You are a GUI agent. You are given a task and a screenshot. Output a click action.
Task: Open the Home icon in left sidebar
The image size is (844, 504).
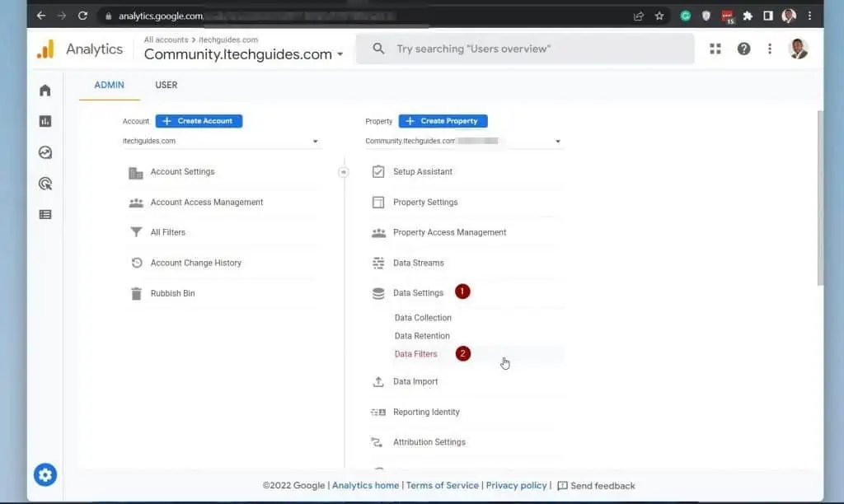[45, 91]
